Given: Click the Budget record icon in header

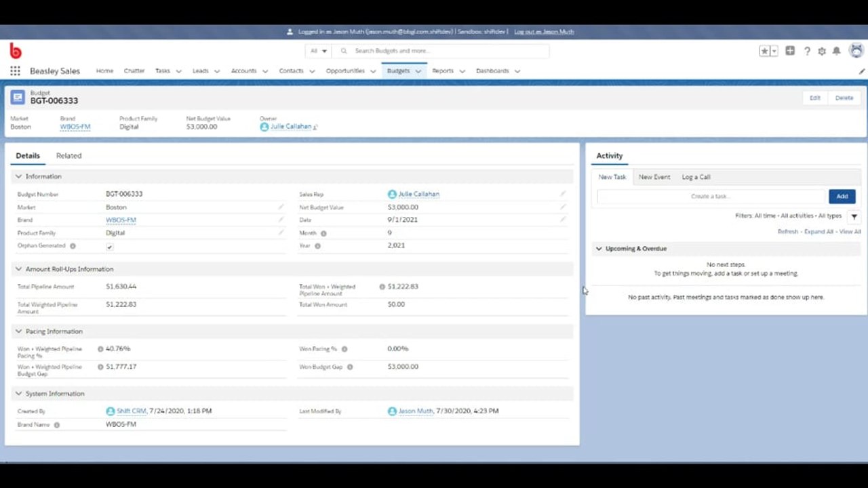Looking at the screenshot, I should click(18, 97).
